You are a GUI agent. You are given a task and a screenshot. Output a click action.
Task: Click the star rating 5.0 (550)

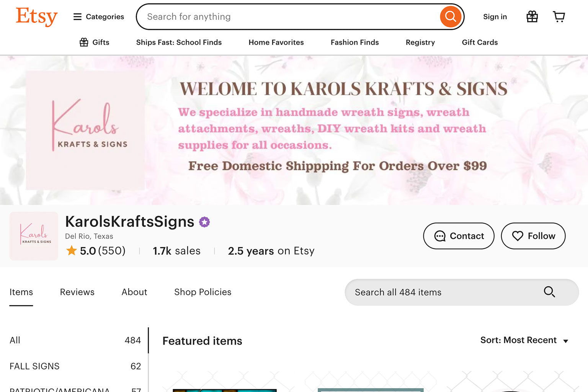click(96, 251)
